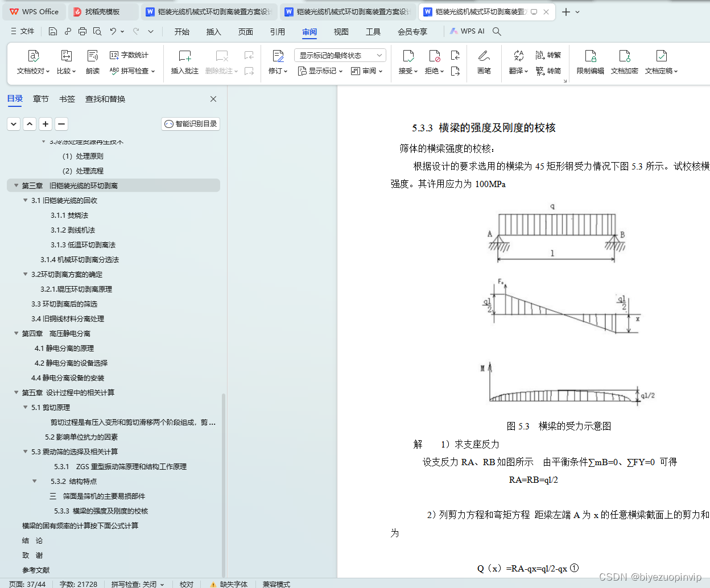
Task: Open the 文档校对 proofreading tool
Action: pyautogui.click(x=33, y=63)
